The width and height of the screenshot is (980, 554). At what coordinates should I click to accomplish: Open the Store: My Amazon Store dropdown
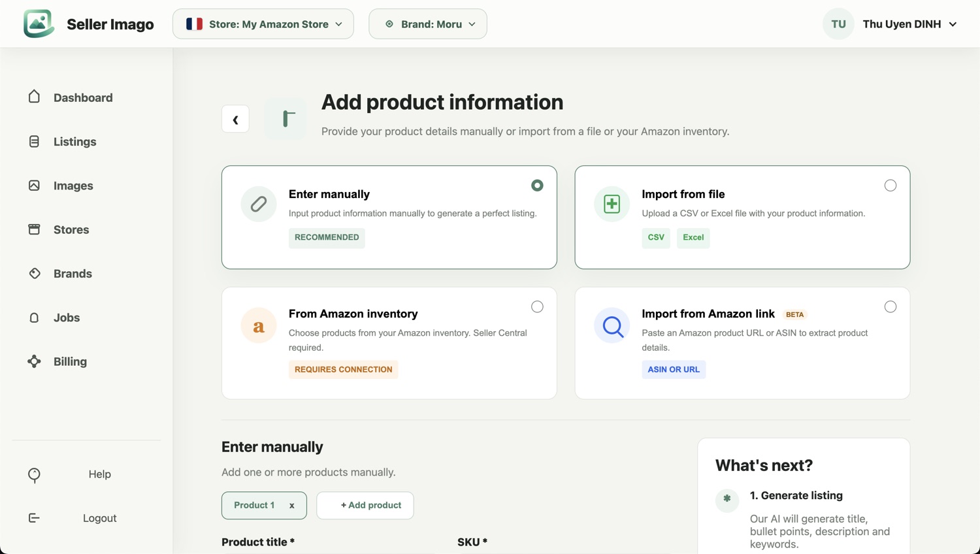click(x=263, y=24)
